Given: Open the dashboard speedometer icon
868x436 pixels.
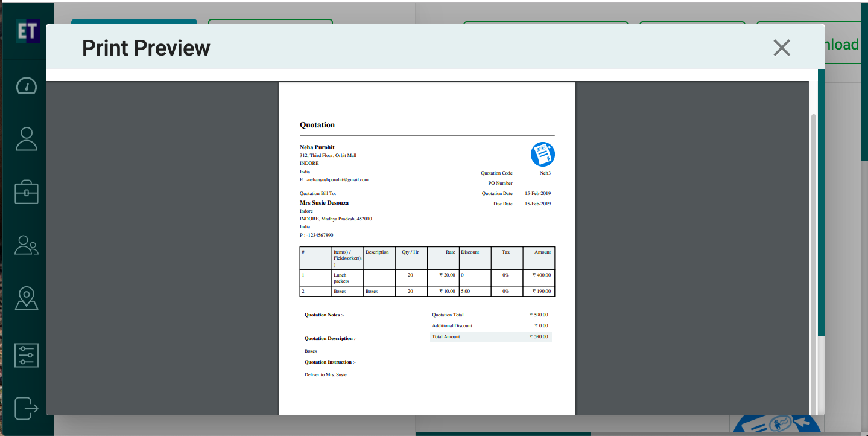Looking at the screenshot, I should (27, 86).
